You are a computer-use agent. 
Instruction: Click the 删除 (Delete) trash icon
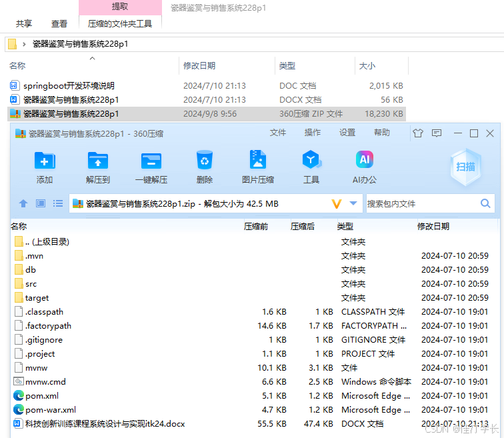205,160
